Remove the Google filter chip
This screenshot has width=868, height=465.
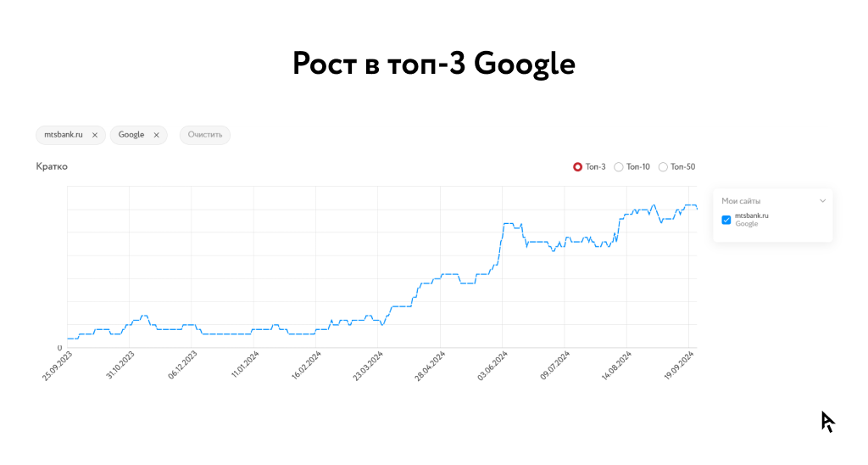[156, 135]
